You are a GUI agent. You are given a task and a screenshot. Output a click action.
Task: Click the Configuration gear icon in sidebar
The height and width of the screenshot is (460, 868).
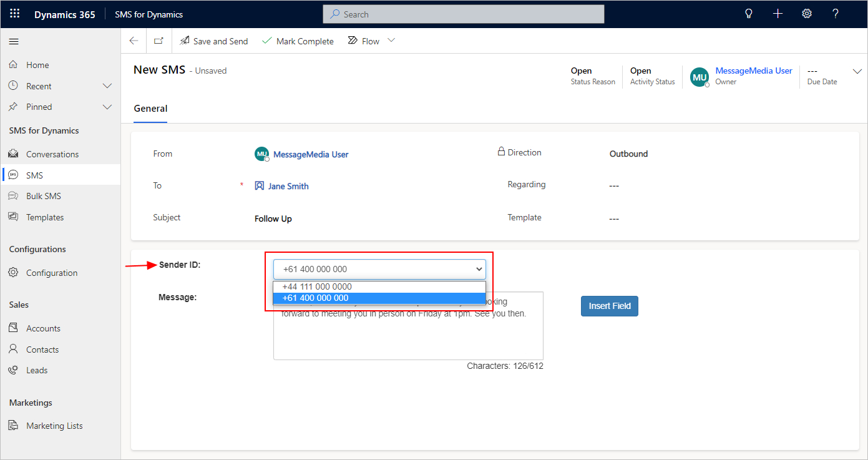tap(13, 273)
